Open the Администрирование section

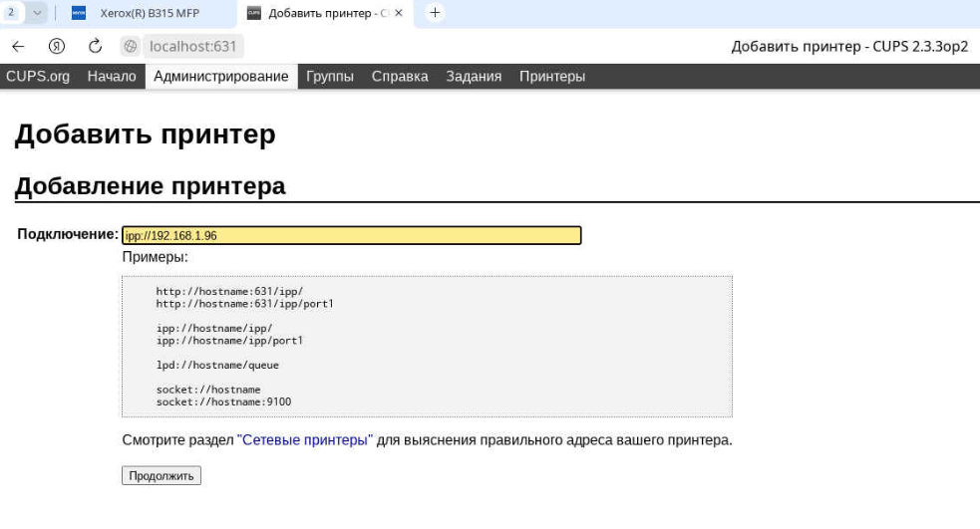pyautogui.click(x=221, y=76)
